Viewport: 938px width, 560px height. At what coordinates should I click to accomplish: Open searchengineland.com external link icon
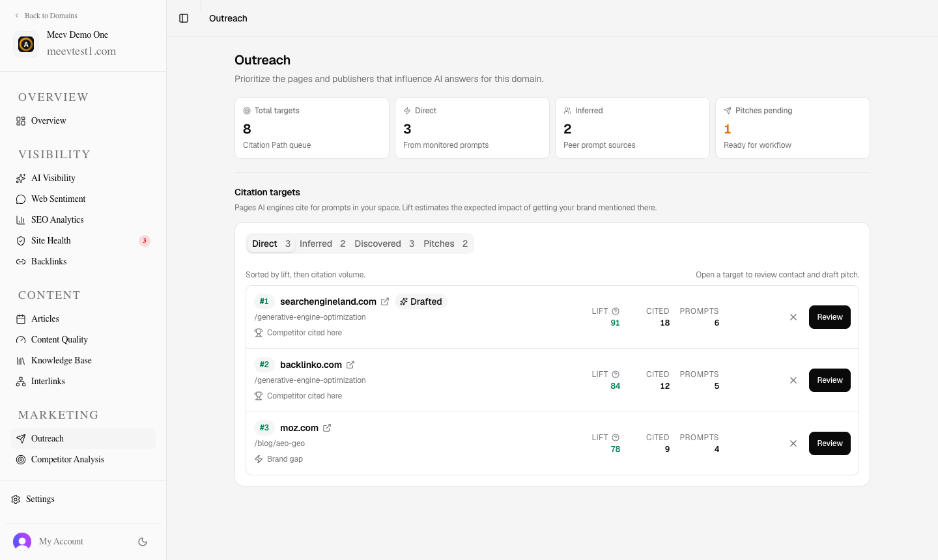click(385, 301)
